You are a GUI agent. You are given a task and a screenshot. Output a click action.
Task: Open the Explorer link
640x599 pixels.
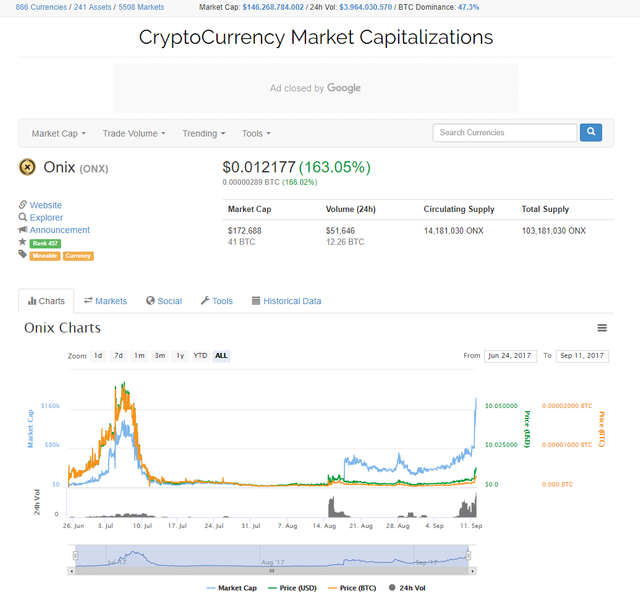pyautogui.click(x=46, y=217)
